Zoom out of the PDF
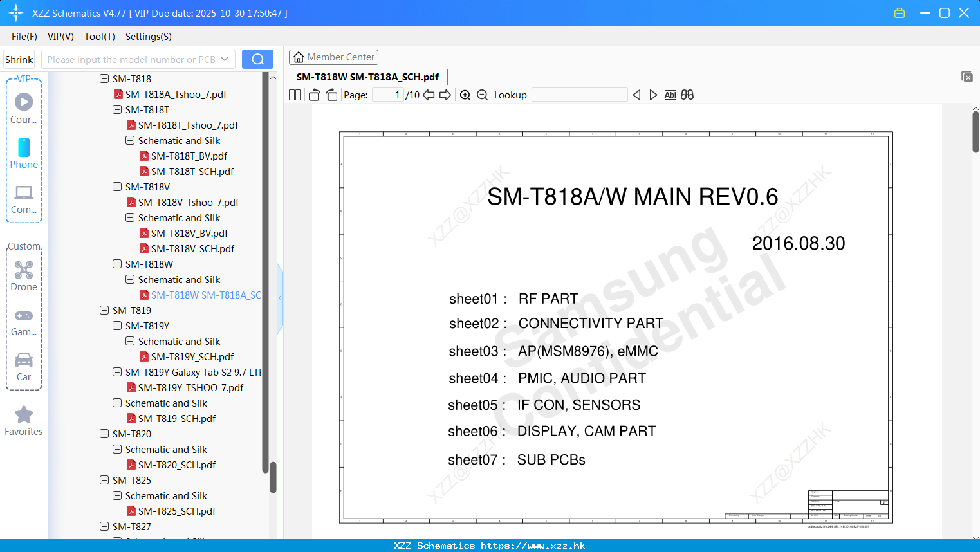The height and width of the screenshot is (552, 980). [x=482, y=95]
